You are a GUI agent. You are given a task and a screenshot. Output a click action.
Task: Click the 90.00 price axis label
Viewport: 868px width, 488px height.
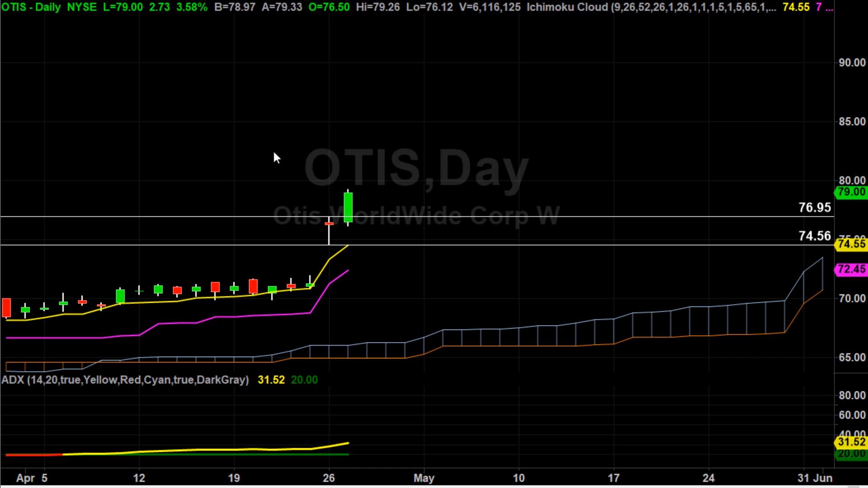(x=852, y=63)
